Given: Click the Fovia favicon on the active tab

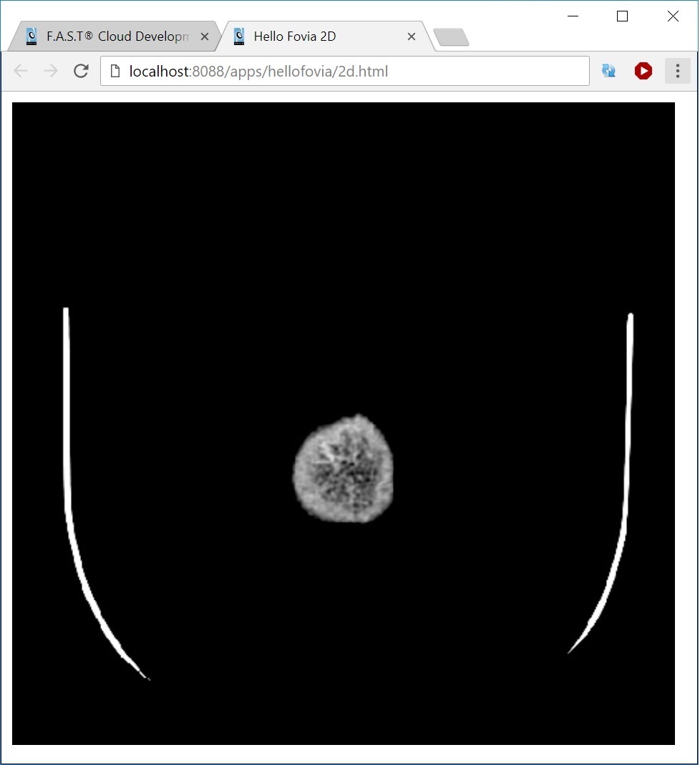Looking at the screenshot, I should click(x=239, y=36).
